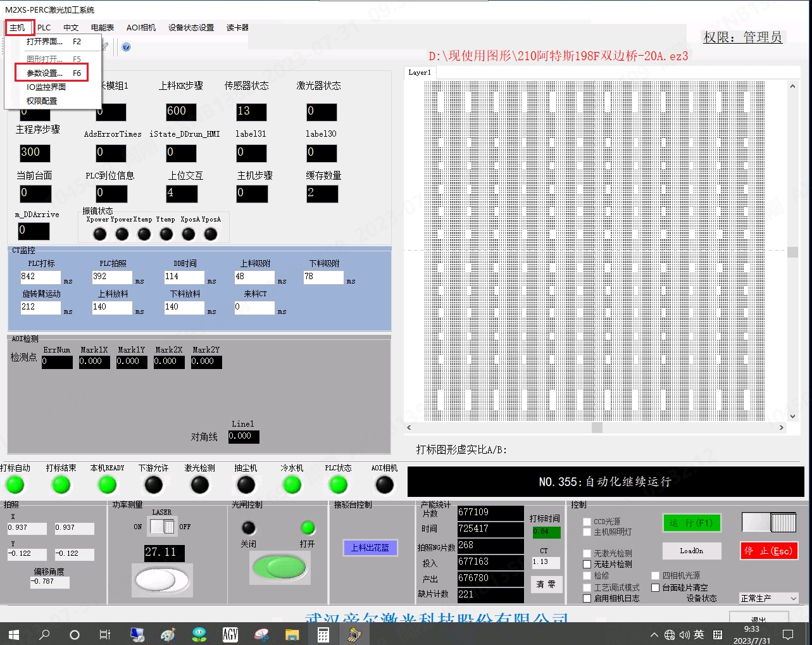
Task: Click the 退出 exit button
Action: (759, 618)
